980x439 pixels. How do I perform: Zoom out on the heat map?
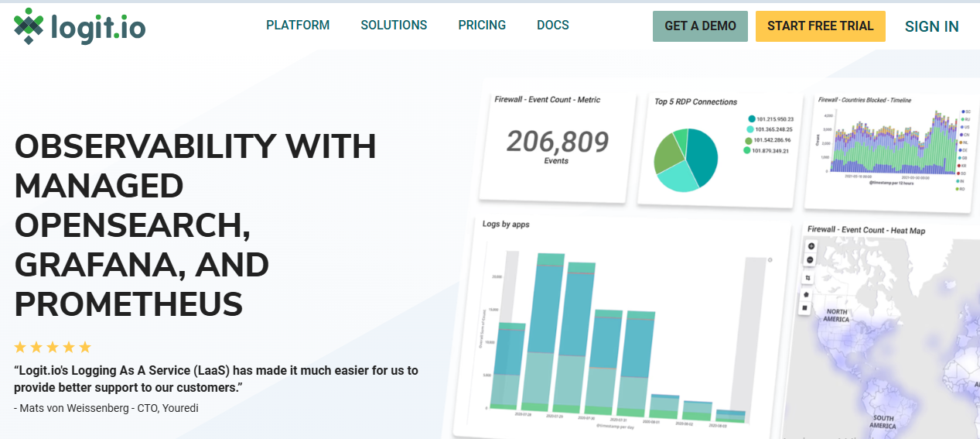[x=811, y=259]
